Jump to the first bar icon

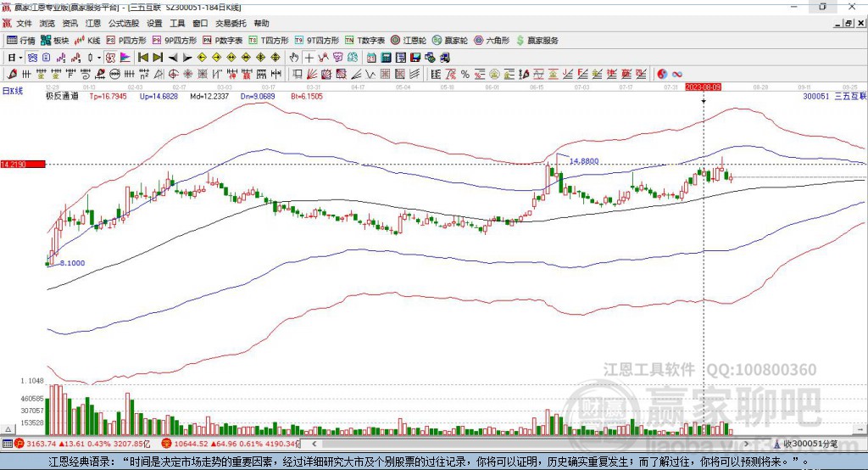tap(143, 58)
